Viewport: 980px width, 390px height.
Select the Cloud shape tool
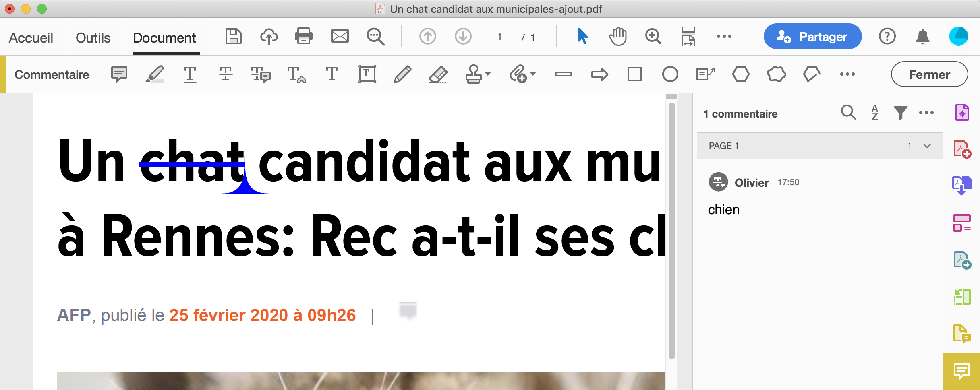(x=776, y=74)
